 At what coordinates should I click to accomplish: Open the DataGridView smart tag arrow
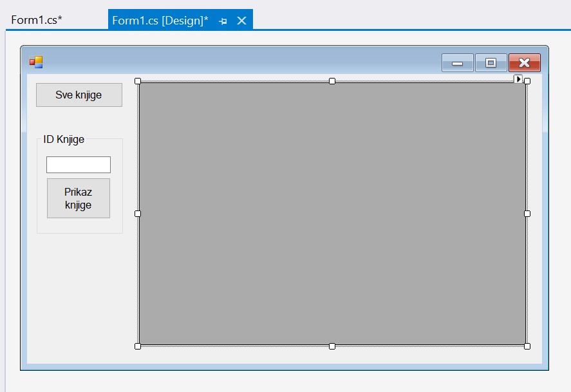518,79
